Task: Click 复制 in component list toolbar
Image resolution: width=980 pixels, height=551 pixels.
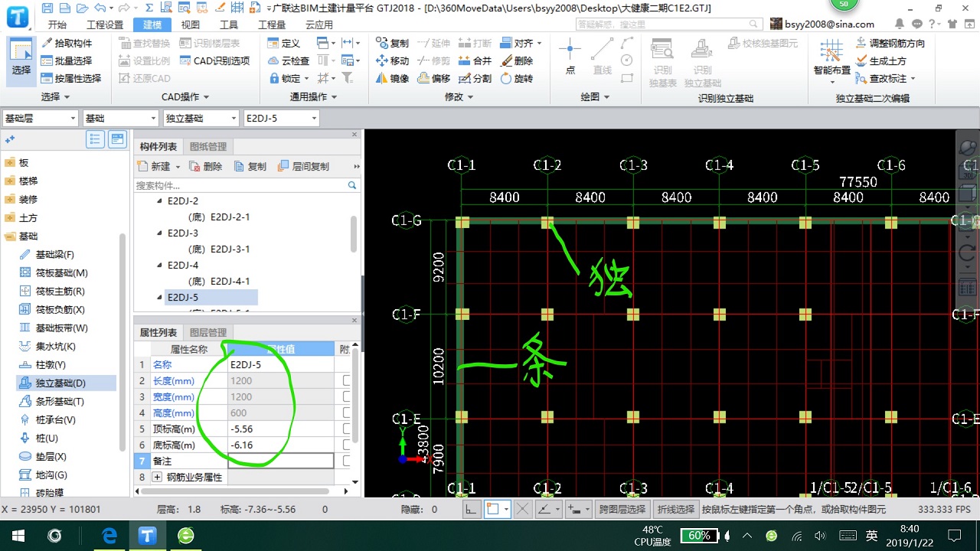Action: (x=250, y=166)
